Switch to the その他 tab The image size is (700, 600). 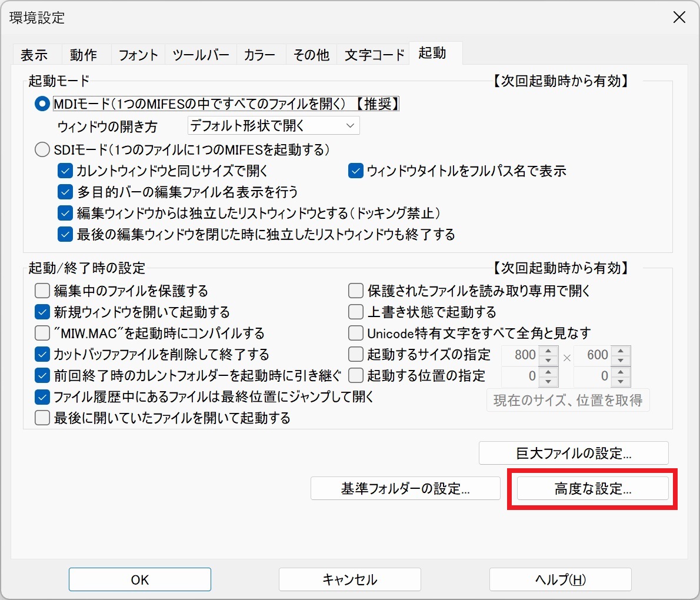pyautogui.click(x=311, y=54)
